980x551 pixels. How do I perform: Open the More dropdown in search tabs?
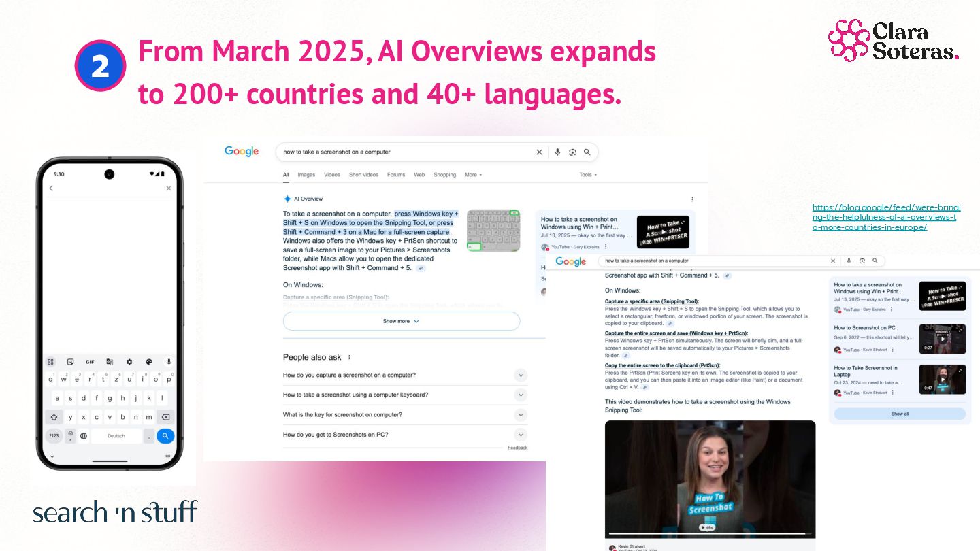pyautogui.click(x=473, y=175)
